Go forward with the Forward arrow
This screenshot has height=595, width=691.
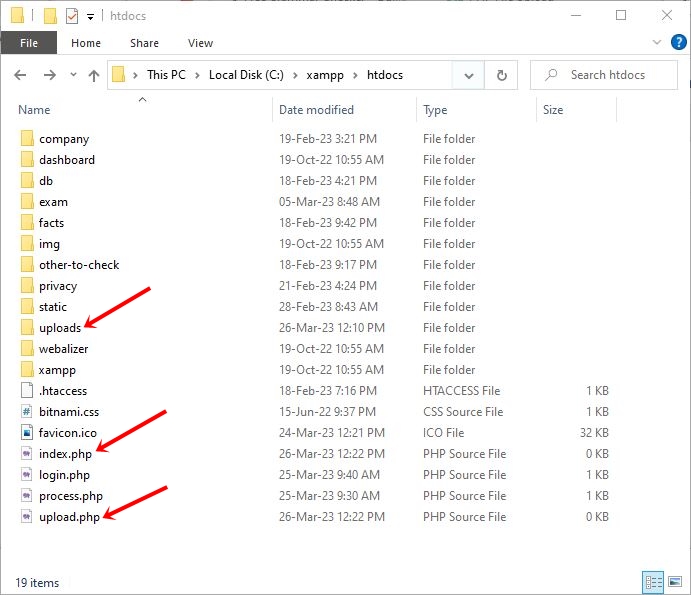click(49, 75)
